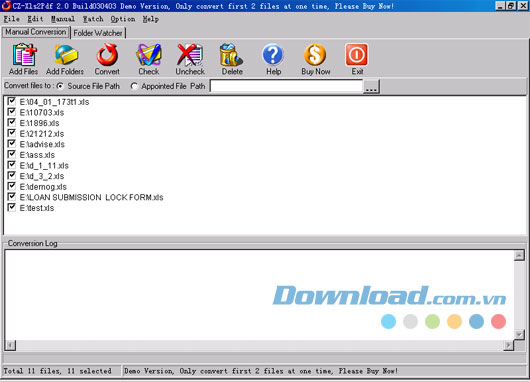
Task: Toggle the E:\ass.xls checkbox
Action: point(12,154)
